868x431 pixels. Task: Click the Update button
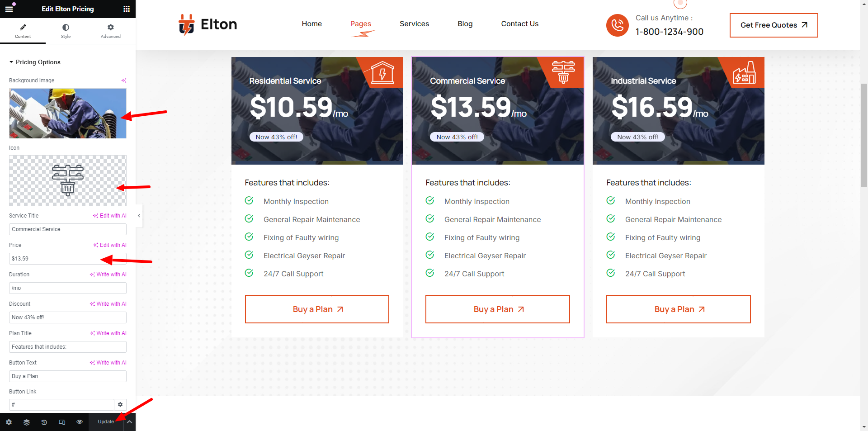pyautogui.click(x=106, y=422)
